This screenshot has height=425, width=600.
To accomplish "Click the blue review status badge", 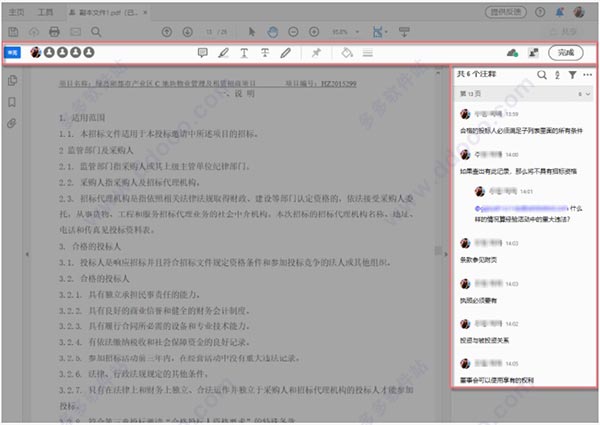I will pyautogui.click(x=12, y=52).
